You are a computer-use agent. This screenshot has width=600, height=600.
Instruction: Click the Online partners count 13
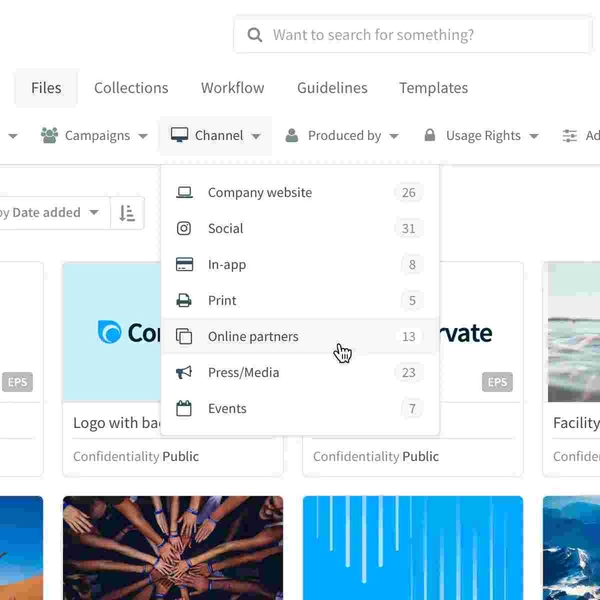(409, 336)
